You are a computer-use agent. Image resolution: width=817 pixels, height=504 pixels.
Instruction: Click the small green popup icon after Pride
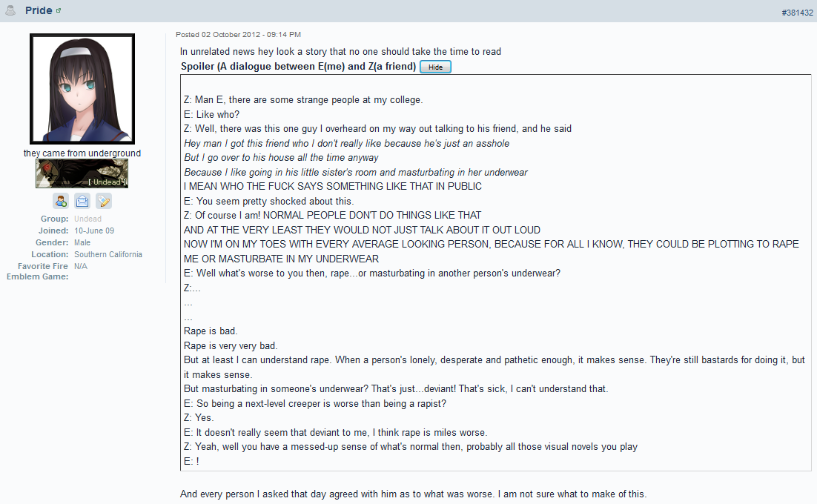click(59, 10)
